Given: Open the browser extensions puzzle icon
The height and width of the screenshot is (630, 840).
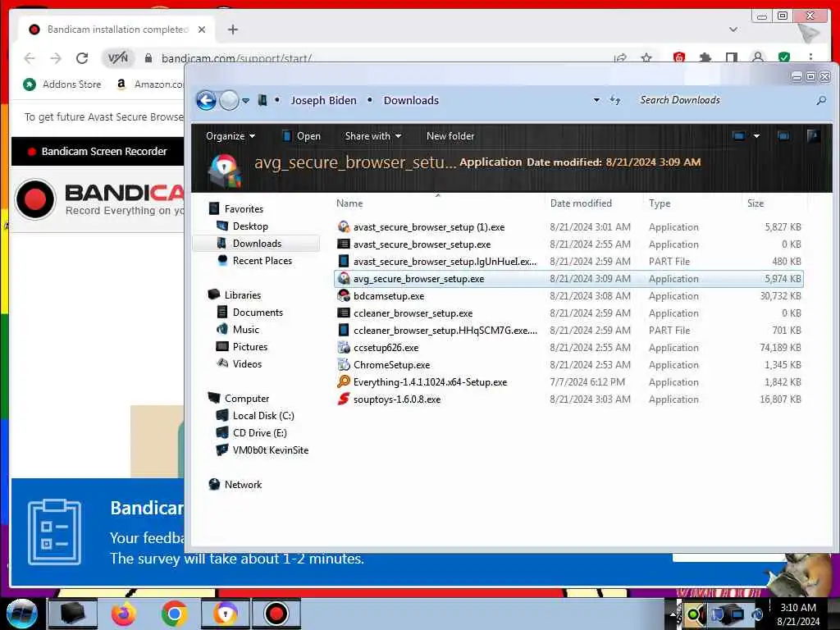Looking at the screenshot, I should (705, 58).
